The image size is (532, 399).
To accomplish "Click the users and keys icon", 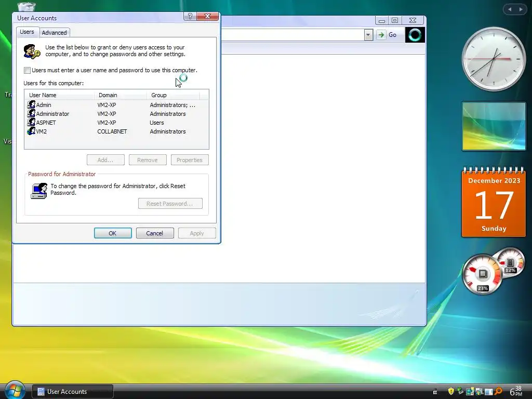I will [x=32, y=51].
